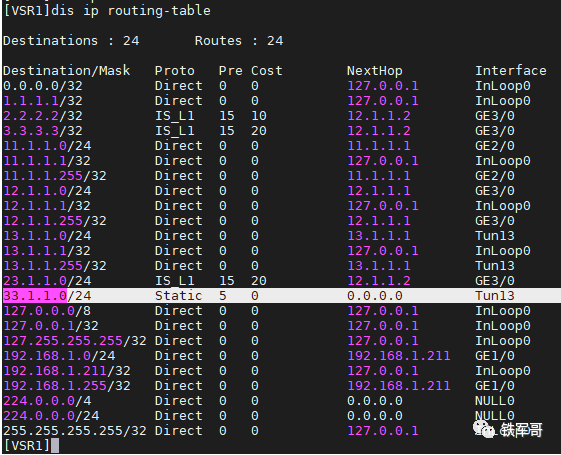Click the 224.0.0.0/4 destination entry
Viewport: 561px width, 455px height.
point(47,401)
